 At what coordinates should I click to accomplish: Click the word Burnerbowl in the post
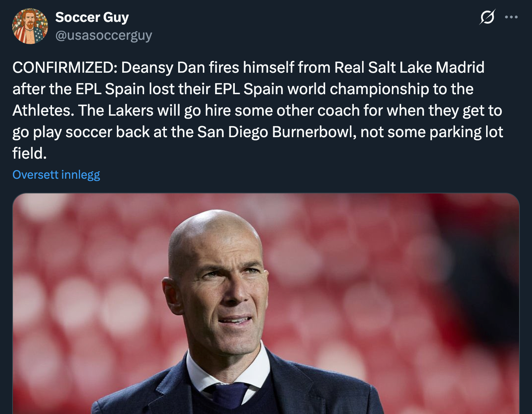(314, 132)
